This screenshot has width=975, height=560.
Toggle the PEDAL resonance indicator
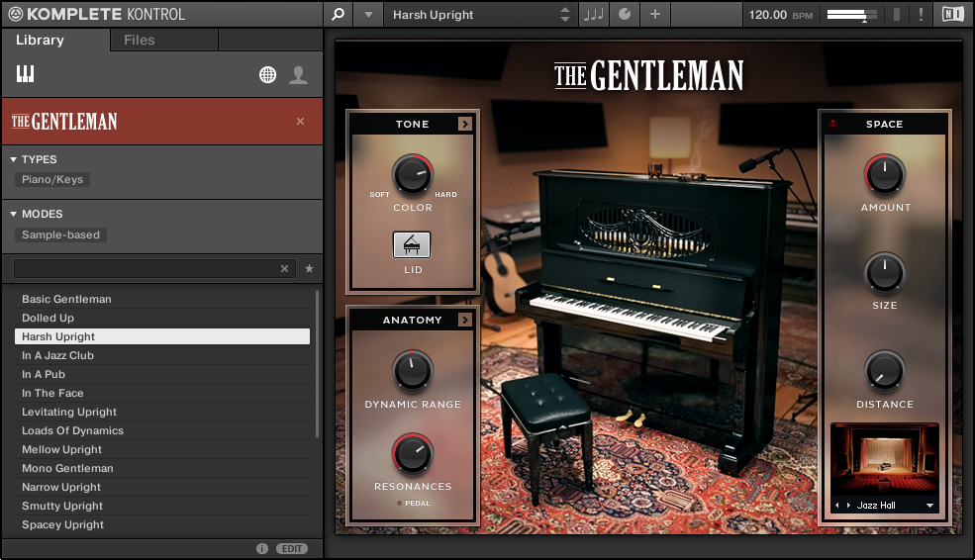(399, 504)
